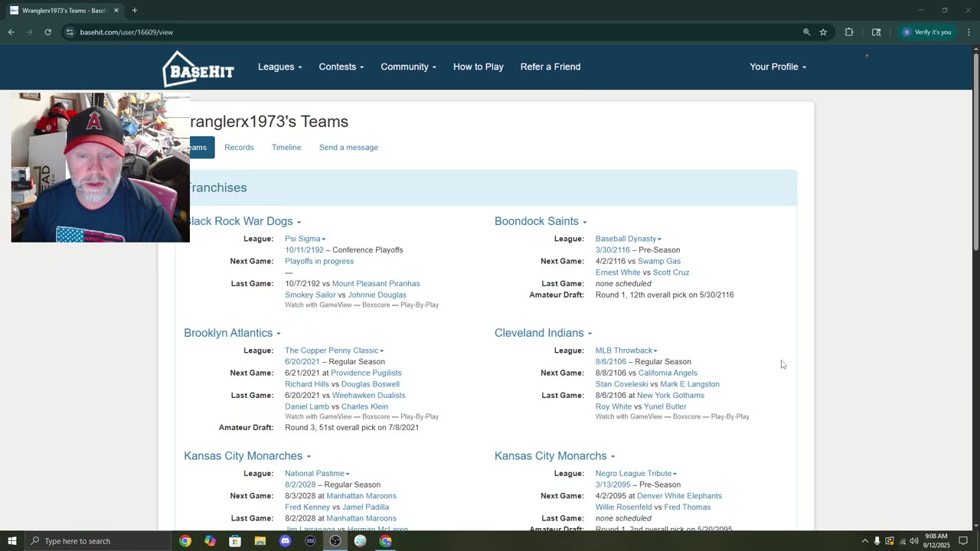Open the Psi Sigma league dropdown
This screenshot has height=551, width=980.
click(x=305, y=239)
